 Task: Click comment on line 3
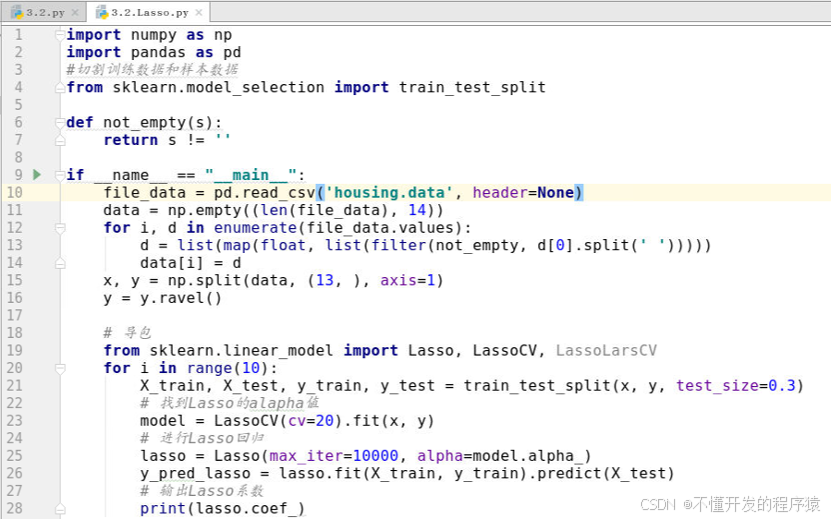click(152, 70)
